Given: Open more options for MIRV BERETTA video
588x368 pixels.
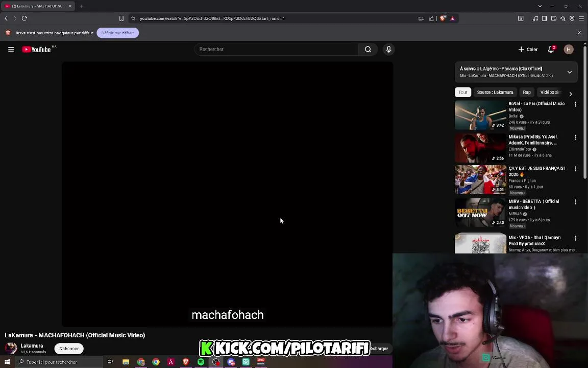Looking at the screenshot, I should pyautogui.click(x=575, y=202).
